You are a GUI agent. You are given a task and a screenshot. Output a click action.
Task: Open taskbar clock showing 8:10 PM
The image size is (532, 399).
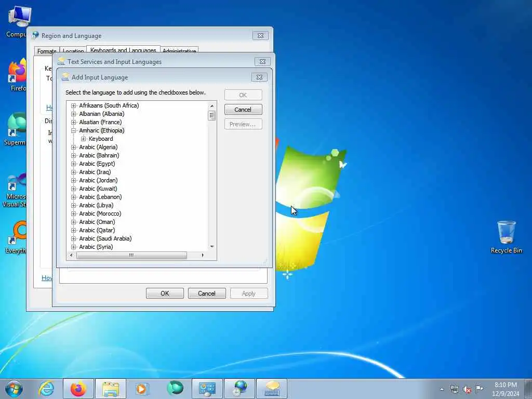coord(506,389)
